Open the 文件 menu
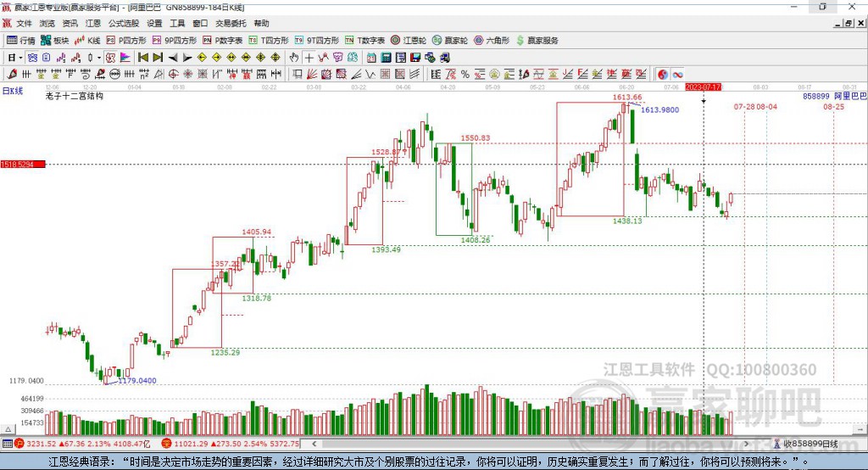 click(24, 23)
